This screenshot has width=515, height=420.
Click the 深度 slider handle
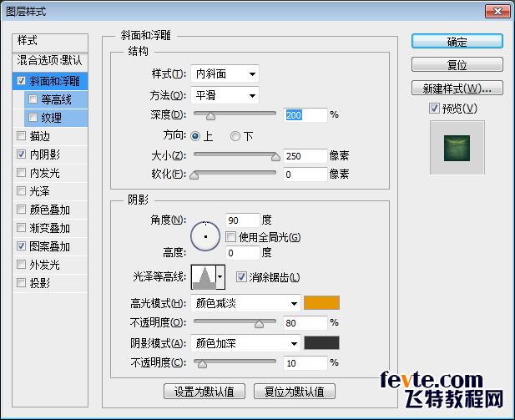coord(210,116)
